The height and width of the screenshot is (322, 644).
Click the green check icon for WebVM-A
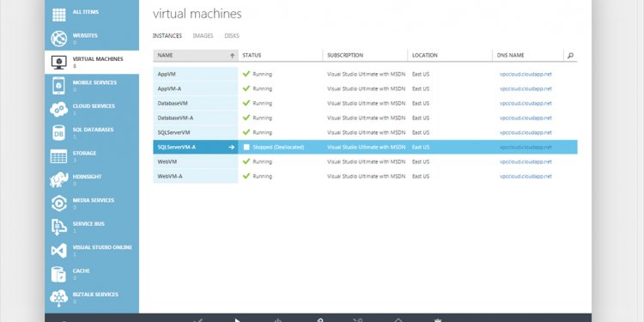[246, 176]
